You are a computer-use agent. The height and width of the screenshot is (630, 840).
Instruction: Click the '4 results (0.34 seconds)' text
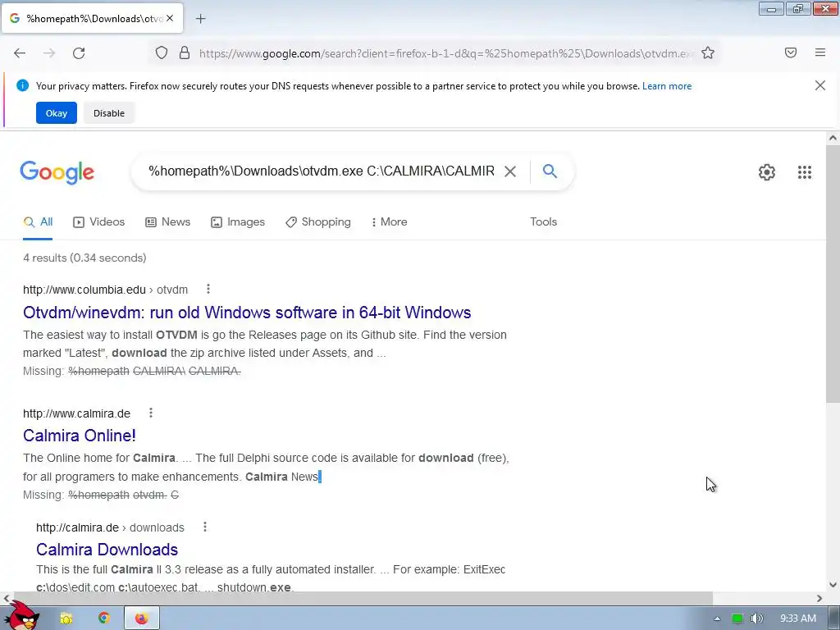point(84,258)
